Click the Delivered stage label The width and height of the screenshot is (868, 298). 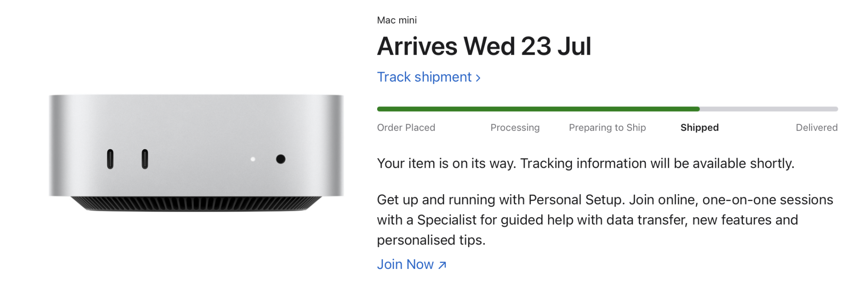(x=816, y=127)
